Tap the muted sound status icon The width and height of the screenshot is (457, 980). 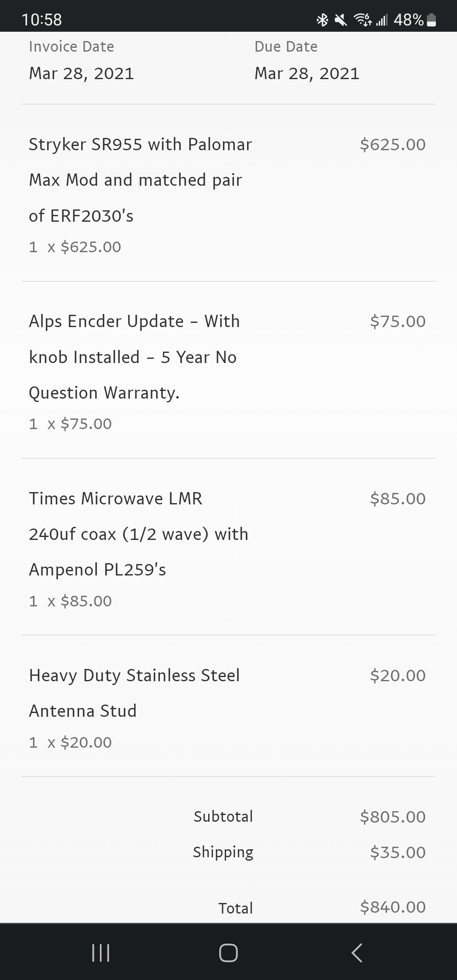click(x=340, y=20)
